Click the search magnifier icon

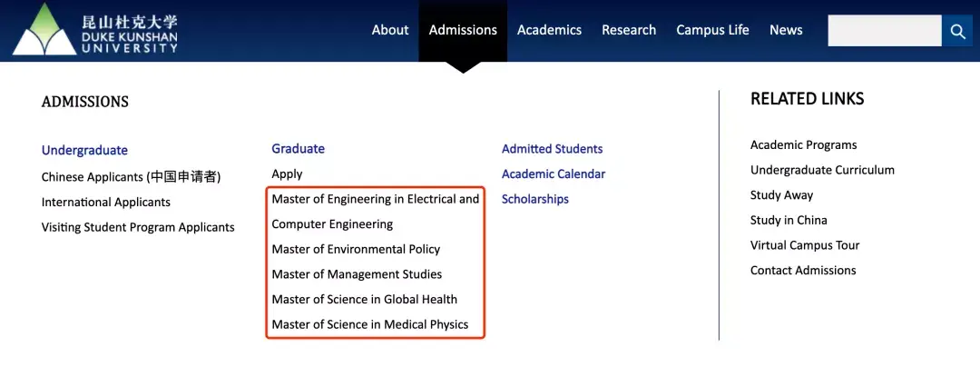point(956,31)
